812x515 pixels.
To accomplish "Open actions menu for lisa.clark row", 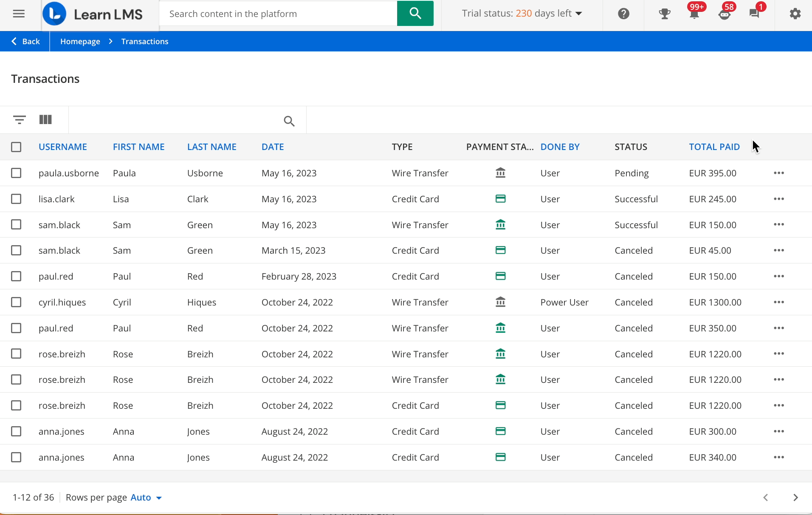I will click(779, 199).
